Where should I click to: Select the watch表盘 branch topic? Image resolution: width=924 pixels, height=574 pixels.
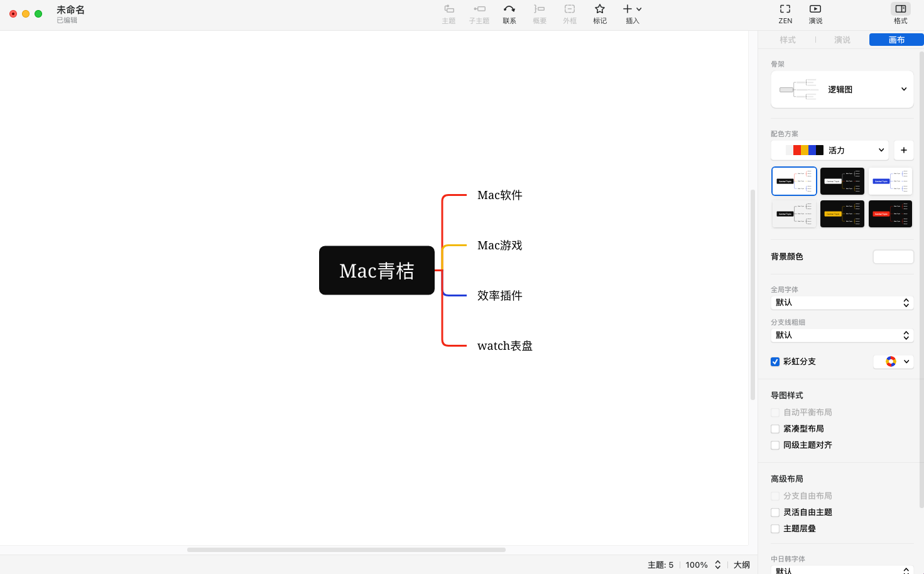click(505, 346)
